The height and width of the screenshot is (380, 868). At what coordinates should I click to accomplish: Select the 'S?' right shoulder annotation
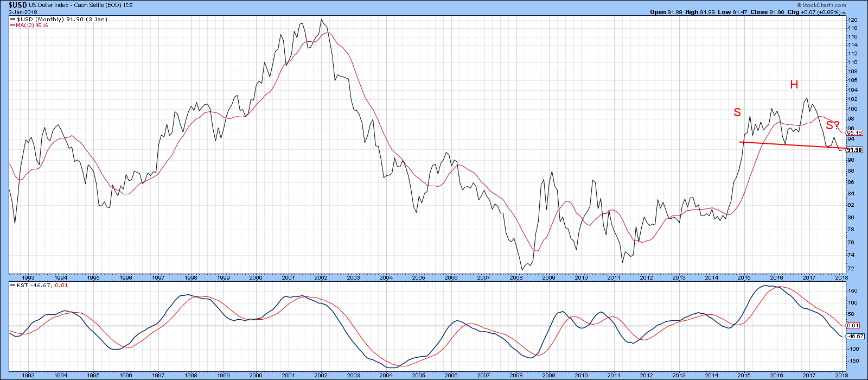(833, 126)
